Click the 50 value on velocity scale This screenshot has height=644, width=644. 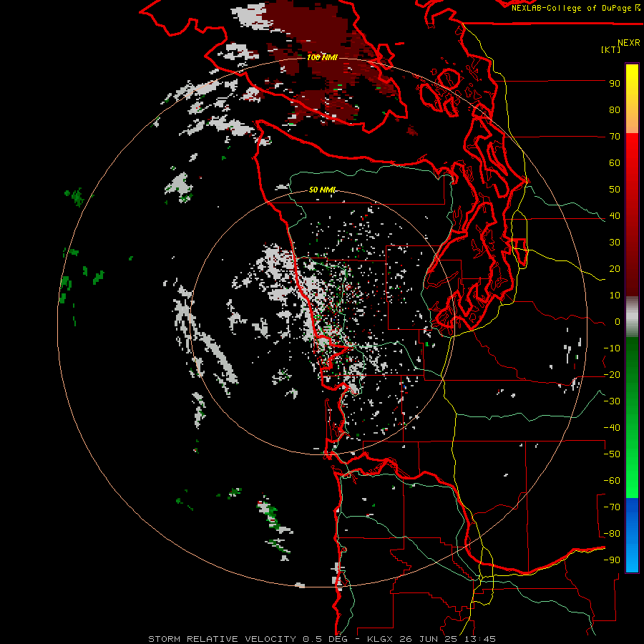[x=615, y=190]
